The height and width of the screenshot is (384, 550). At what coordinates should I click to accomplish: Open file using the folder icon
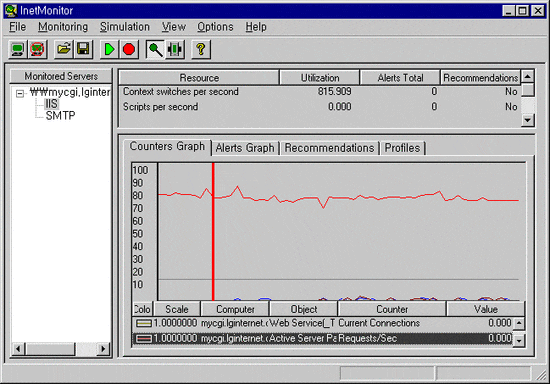pyautogui.click(x=64, y=49)
